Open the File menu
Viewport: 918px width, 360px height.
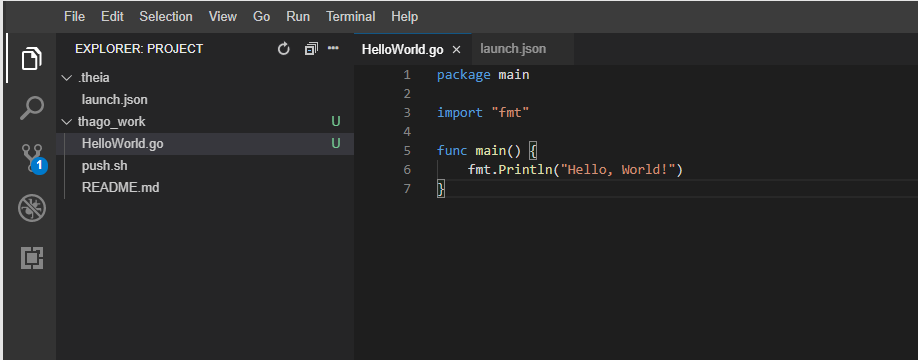pos(74,16)
